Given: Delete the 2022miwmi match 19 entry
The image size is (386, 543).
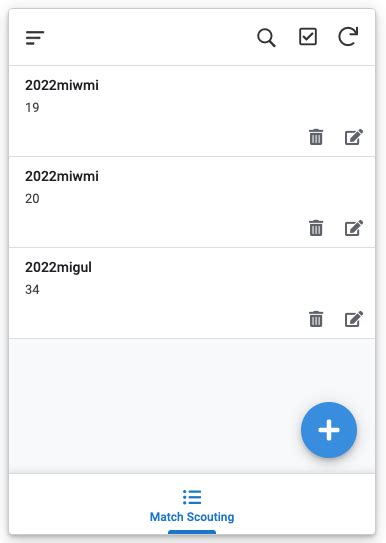Looking at the screenshot, I should tap(316, 137).
